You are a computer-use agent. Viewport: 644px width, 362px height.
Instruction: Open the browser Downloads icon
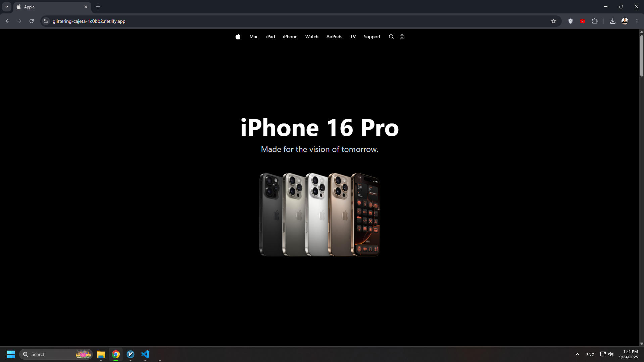pyautogui.click(x=613, y=21)
